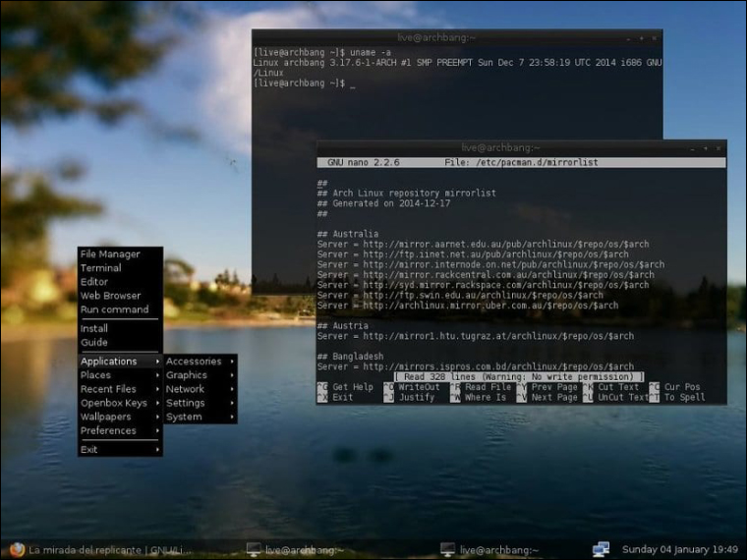Open the network tray icon
The height and width of the screenshot is (560, 747).
[601, 549]
